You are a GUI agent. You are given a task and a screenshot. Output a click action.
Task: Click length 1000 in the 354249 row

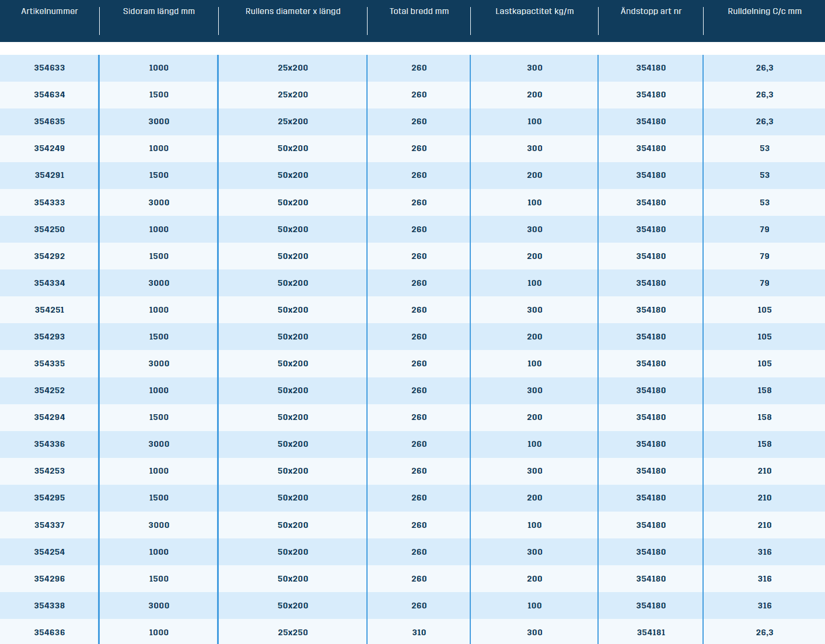coord(159,148)
